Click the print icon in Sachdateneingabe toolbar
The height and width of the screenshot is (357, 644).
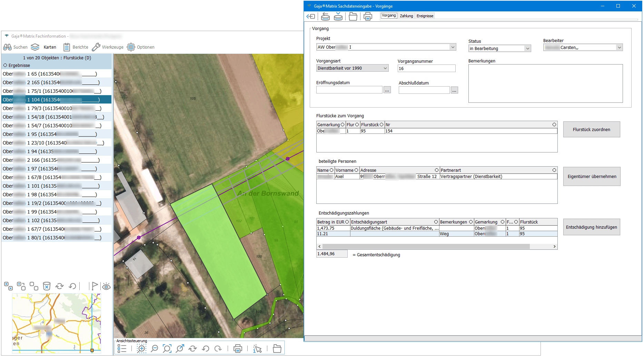click(x=368, y=16)
